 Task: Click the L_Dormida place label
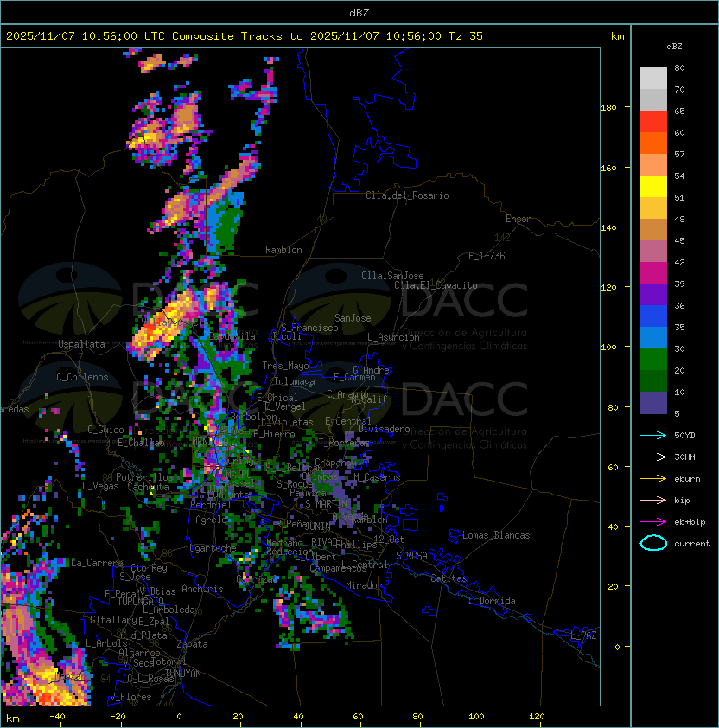tap(492, 601)
